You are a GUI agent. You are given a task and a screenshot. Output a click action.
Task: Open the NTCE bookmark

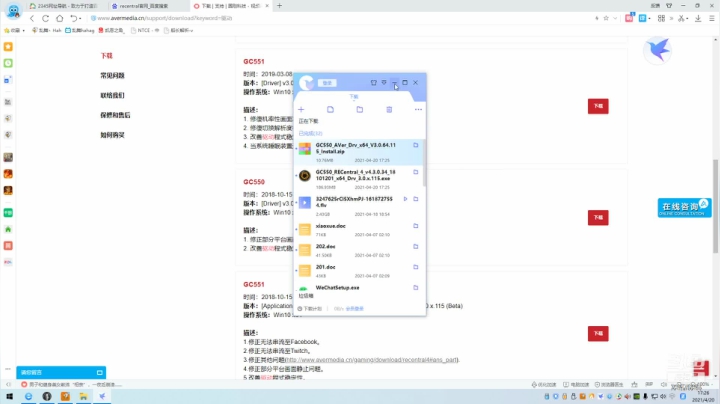pos(145,30)
